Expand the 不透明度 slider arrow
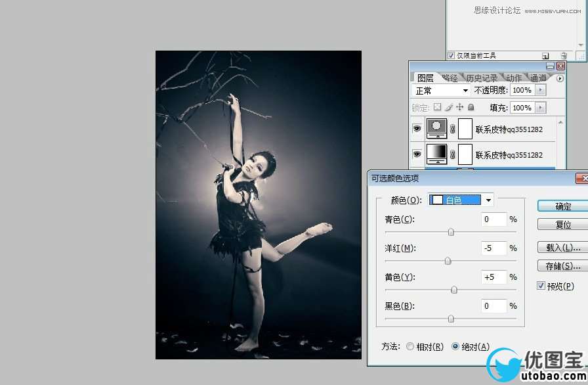The height and width of the screenshot is (385, 588). [x=540, y=90]
